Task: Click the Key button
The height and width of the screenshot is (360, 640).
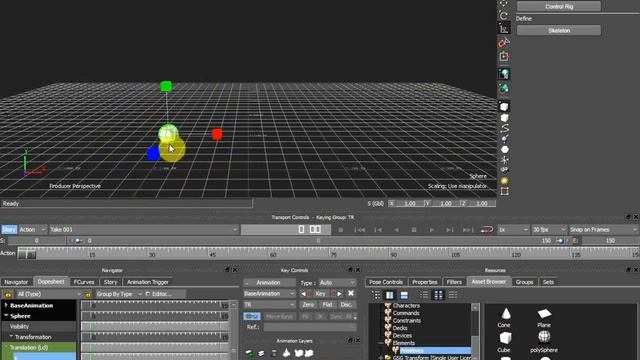Action: [320, 293]
